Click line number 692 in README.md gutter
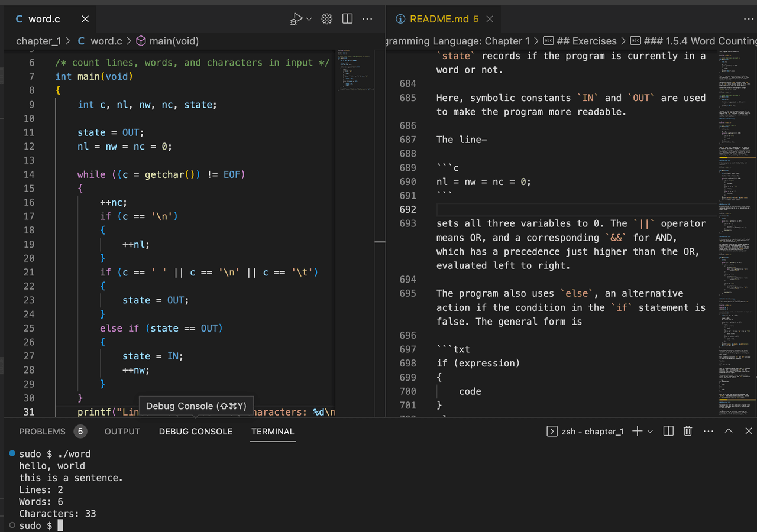This screenshot has height=532, width=757. point(408,209)
